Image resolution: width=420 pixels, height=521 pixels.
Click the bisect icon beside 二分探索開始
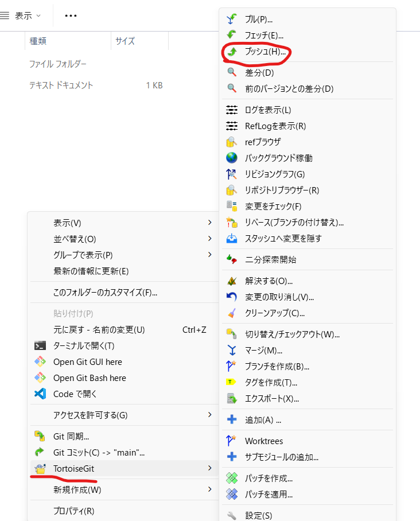[x=232, y=259]
